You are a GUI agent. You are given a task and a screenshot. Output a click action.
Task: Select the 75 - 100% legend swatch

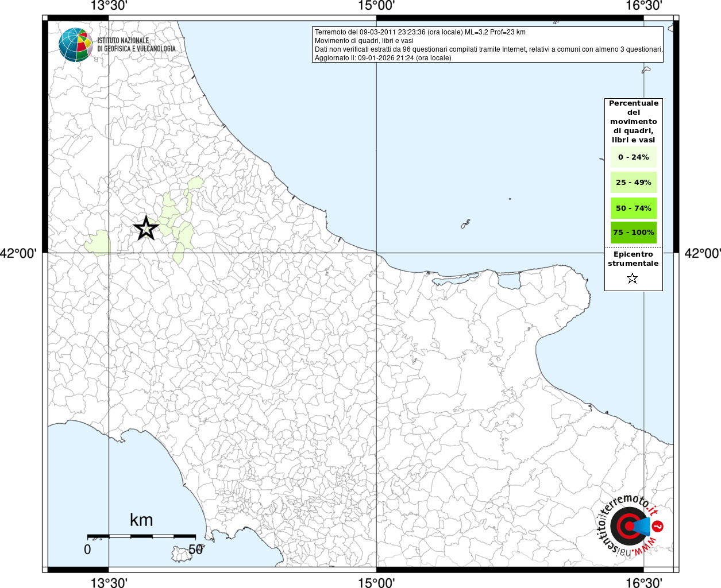click(x=634, y=232)
